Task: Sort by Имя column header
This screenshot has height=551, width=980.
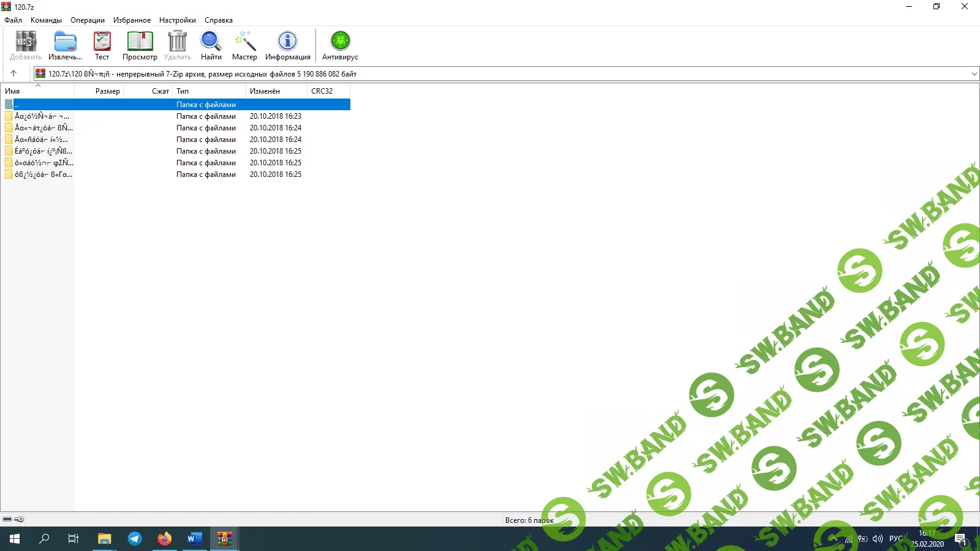Action: pyautogui.click(x=37, y=91)
